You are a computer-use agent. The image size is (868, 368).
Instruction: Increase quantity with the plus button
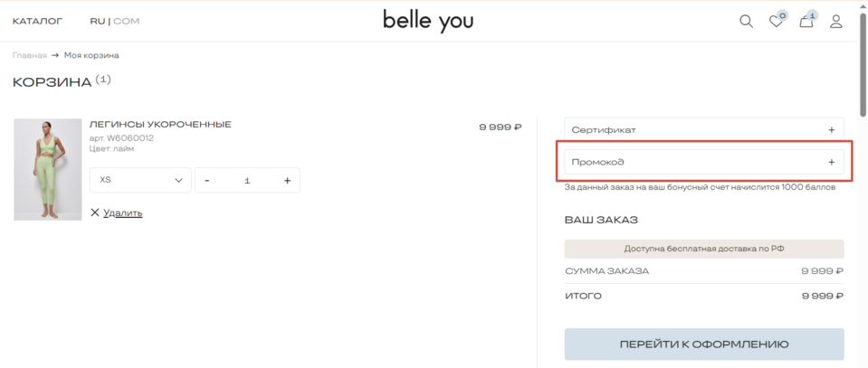(x=287, y=181)
